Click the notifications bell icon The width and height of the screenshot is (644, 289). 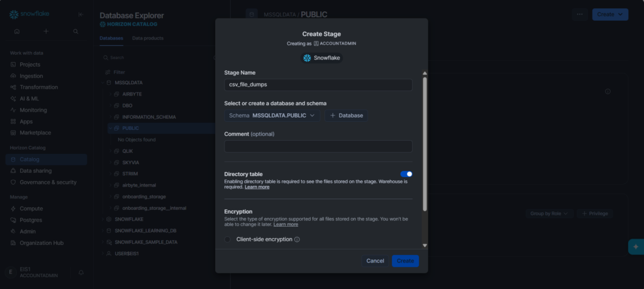81,272
